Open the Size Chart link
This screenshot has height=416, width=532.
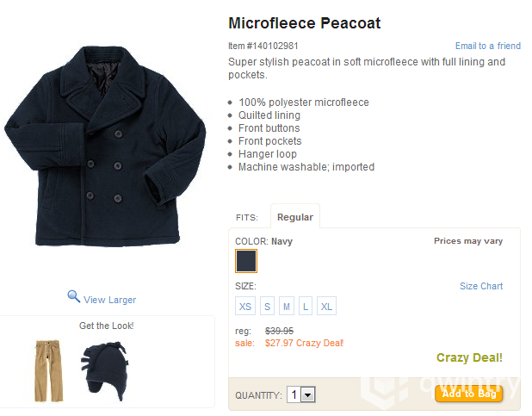click(480, 286)
